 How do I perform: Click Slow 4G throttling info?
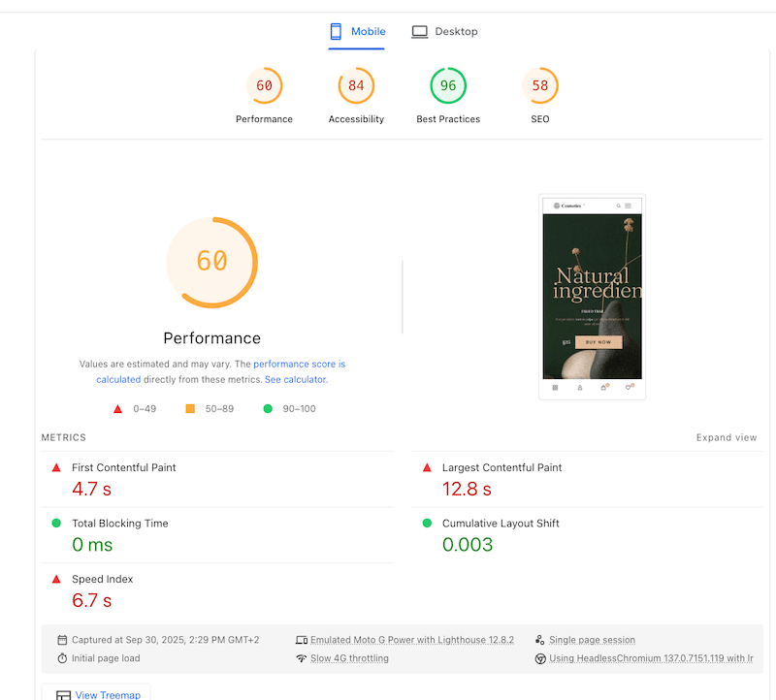click(349, 658)
